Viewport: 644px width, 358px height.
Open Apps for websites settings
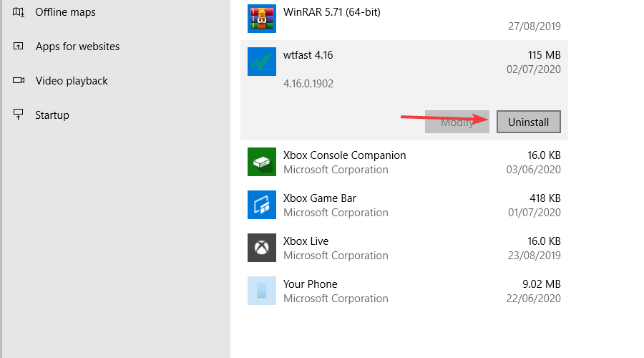pyautogui.click(x=77, y=47)
